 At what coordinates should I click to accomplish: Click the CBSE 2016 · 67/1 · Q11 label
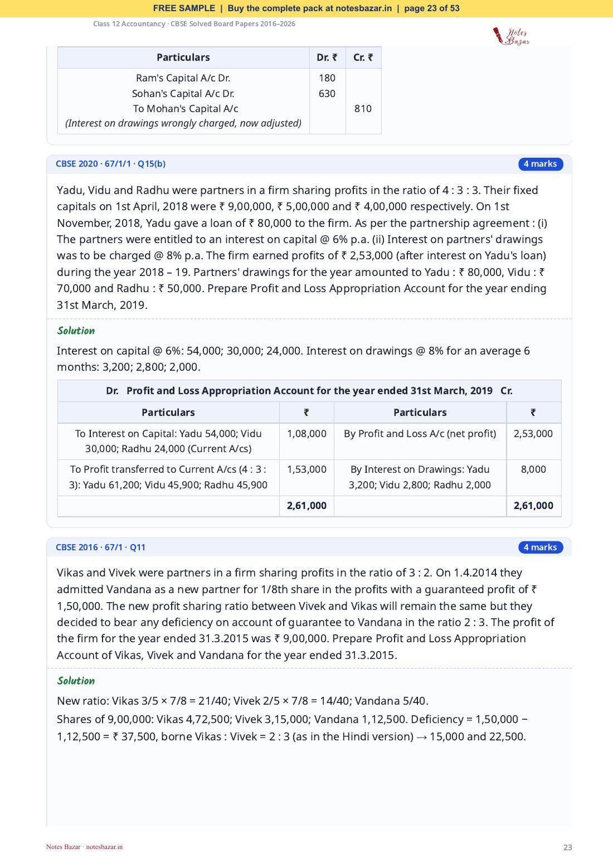click(x=100, y=547)
